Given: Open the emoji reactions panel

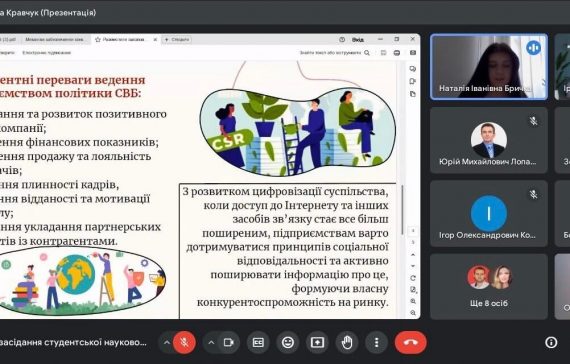Looking at the screenshot, I should coord(288,343).
